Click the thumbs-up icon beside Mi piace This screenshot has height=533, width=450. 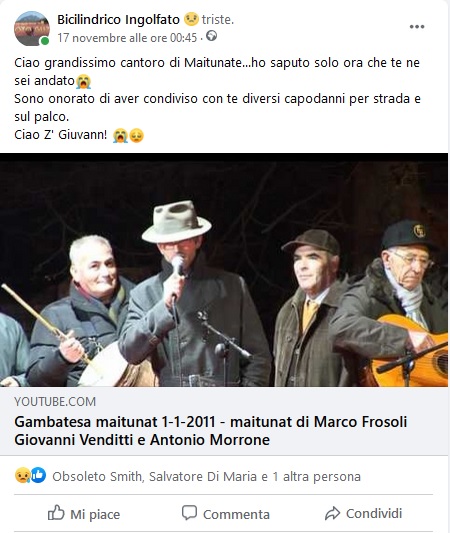click(x=56, y=513)
